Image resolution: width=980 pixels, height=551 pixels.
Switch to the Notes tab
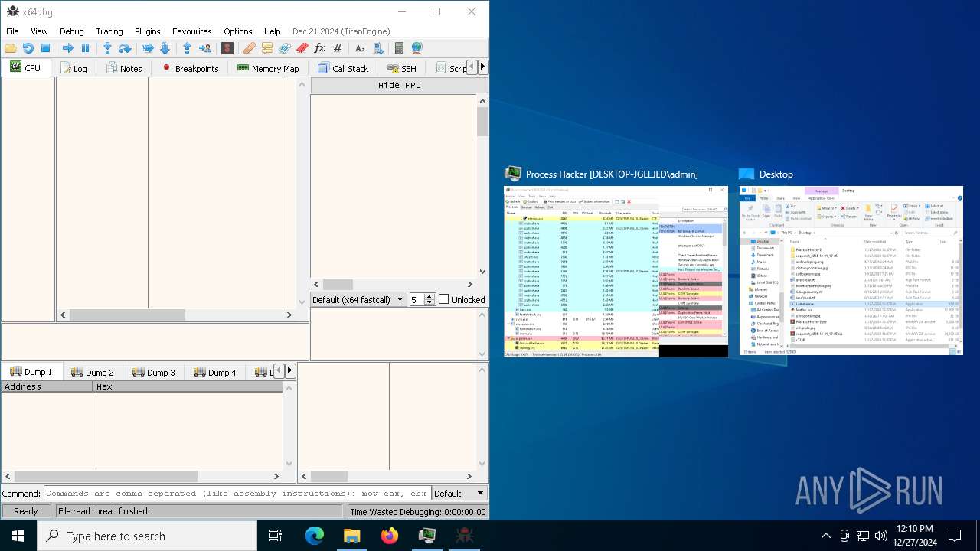tap(124, 68)
